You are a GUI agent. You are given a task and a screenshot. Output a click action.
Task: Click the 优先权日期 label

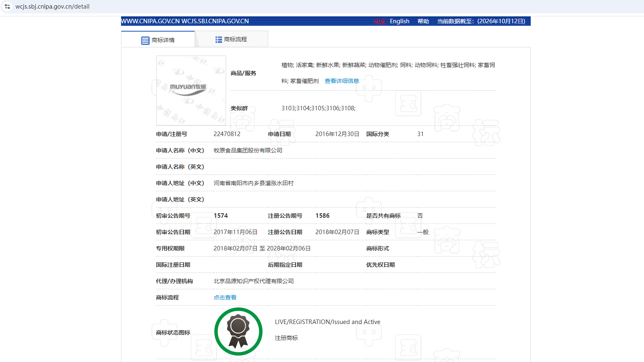(x=381, y=265)
